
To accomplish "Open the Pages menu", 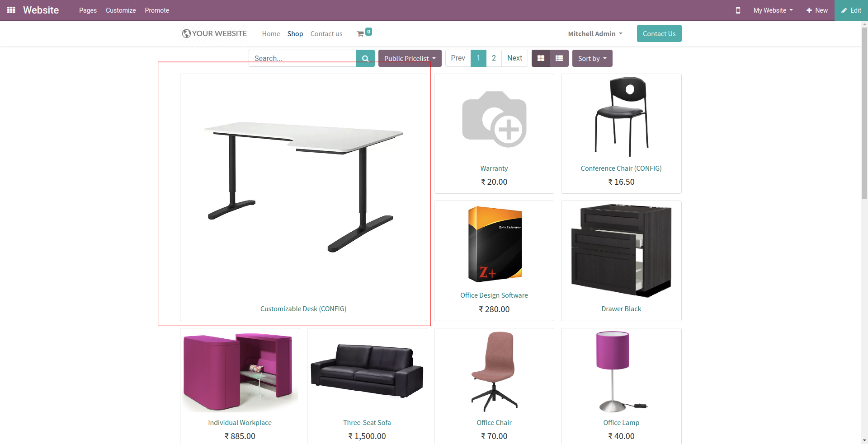I will click(x=88, y=10).
